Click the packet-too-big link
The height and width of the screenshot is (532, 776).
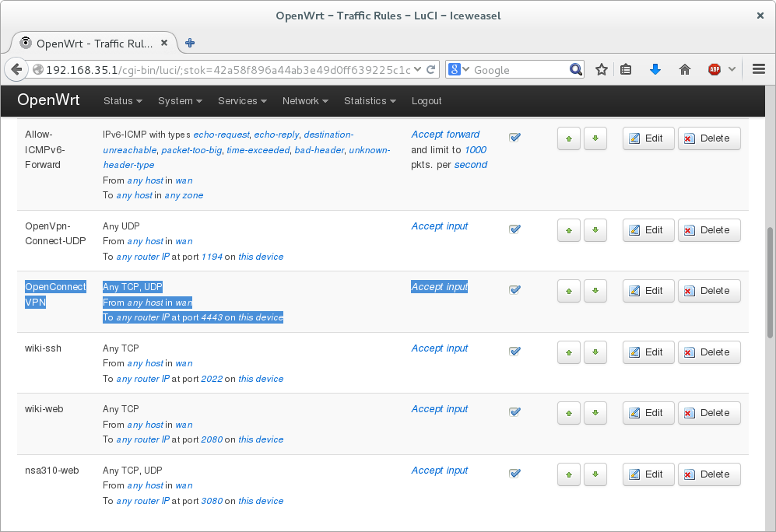point(191,150)
